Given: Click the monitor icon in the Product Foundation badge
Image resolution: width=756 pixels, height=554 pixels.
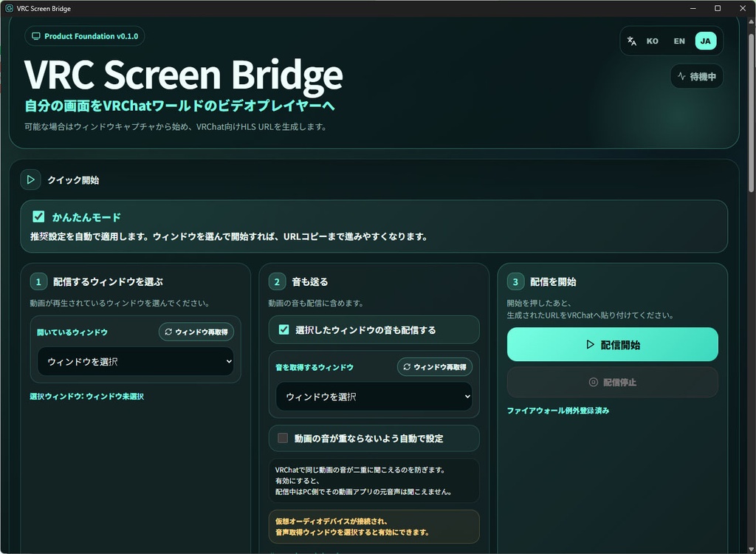Looking at the screenshot, I should tap(35, 36).
